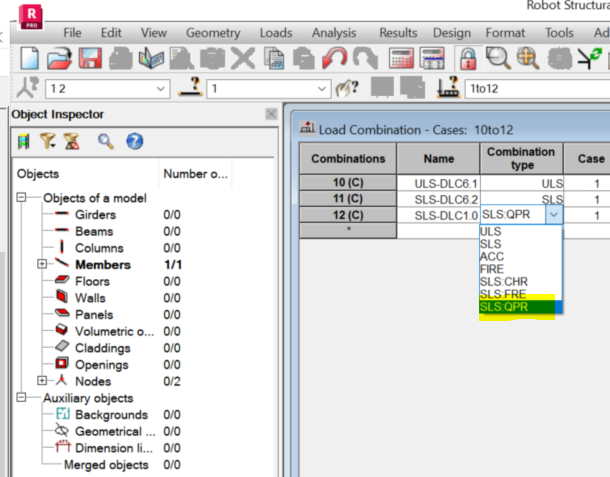The image size is (610, 477).
Task: Open the Edit menu
Action: [111, 33]
